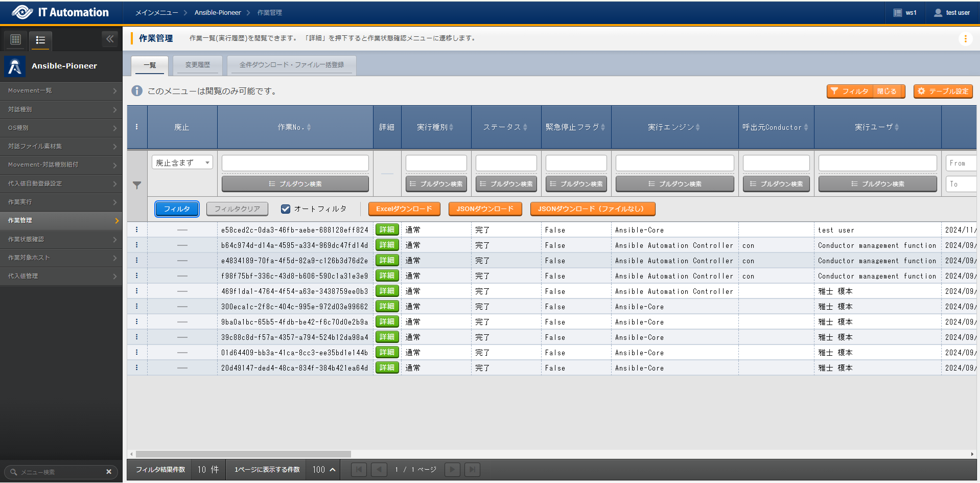The image size is (980, 483).
Task: Open プルダウン検索 under 実行エンジン
Action: coord(674,184)
